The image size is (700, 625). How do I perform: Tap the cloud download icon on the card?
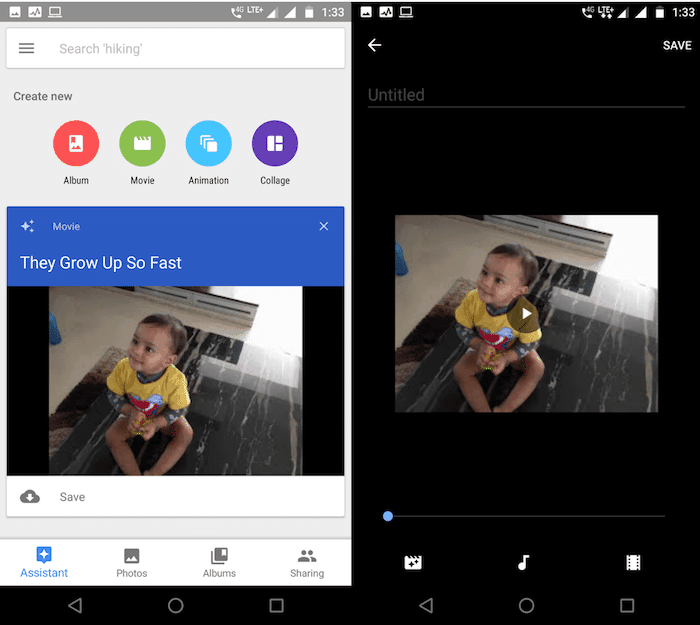pos(30,496)
